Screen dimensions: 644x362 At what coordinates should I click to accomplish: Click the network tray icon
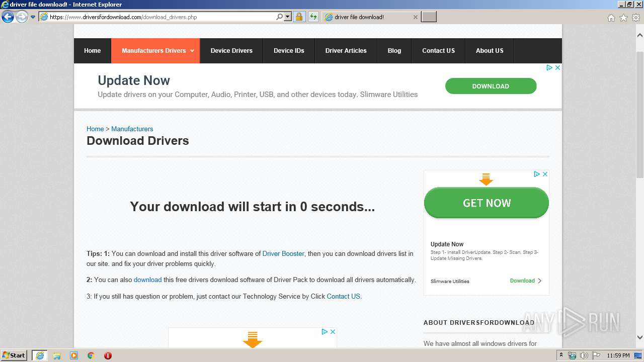572,355
